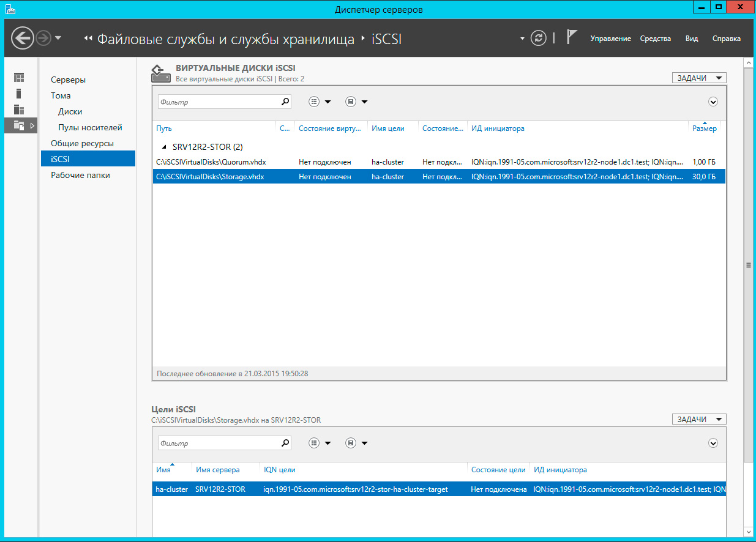Image resolution: width=756 pixels, height=542 pixels.
Task: Go to Пулы носителей in navigation
Action: pyautogui.click(x=90, y=127)
